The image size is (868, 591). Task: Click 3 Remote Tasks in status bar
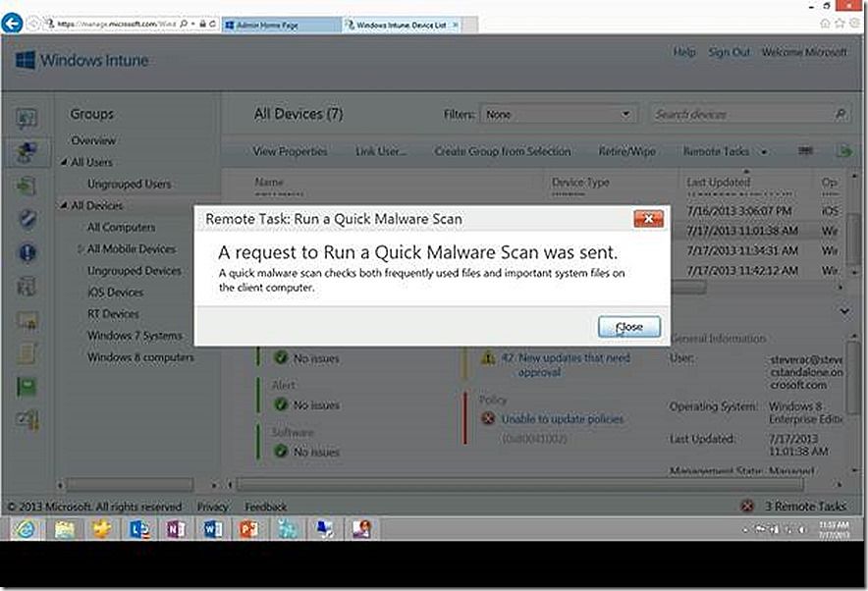tap(805, 506)
